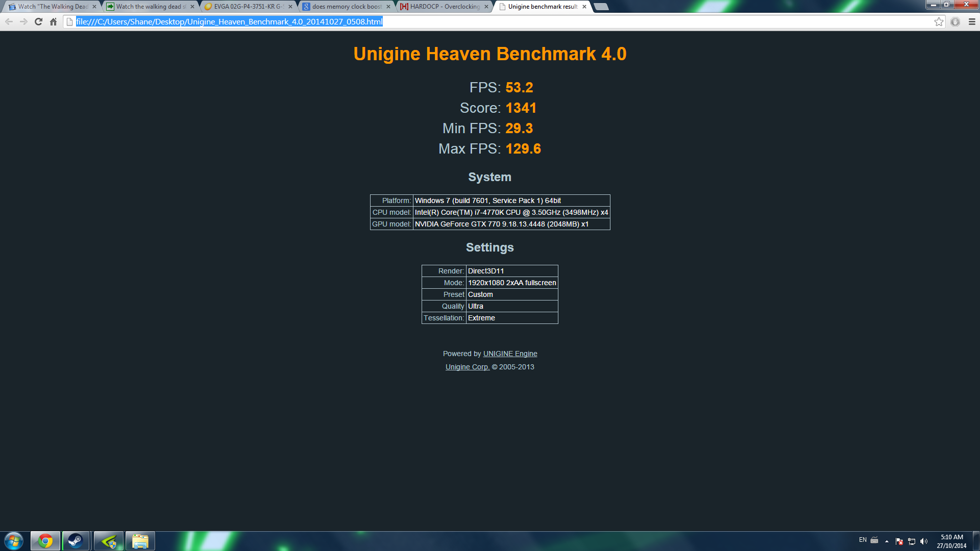Open a new browser tab

(x=602, y=7)
